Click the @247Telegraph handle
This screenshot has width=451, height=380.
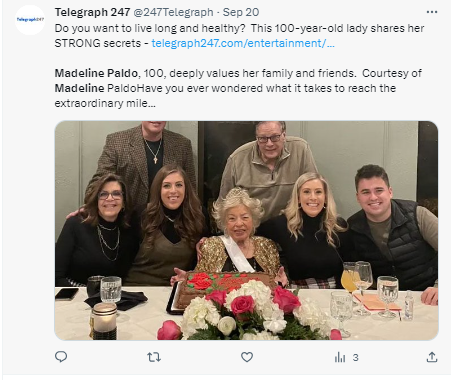point(173,12)
